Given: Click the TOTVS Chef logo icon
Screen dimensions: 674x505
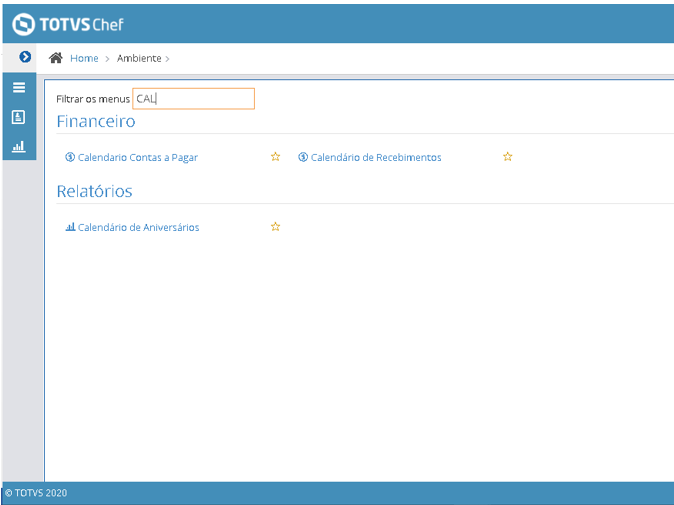Looking at the screenshot, I should [x=23, y=24].
